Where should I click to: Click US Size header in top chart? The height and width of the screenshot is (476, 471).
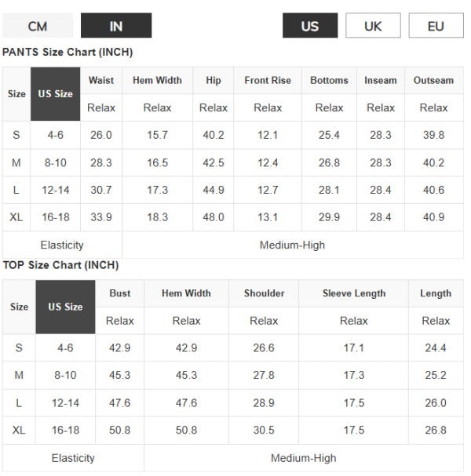(65, 307)
